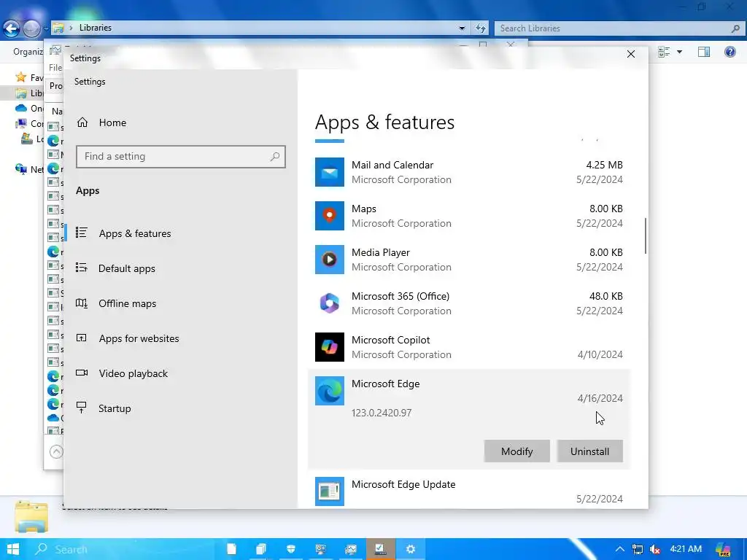Click Organize in Explorer toolbar
The image size is (747, 560).
pos(28,52)
